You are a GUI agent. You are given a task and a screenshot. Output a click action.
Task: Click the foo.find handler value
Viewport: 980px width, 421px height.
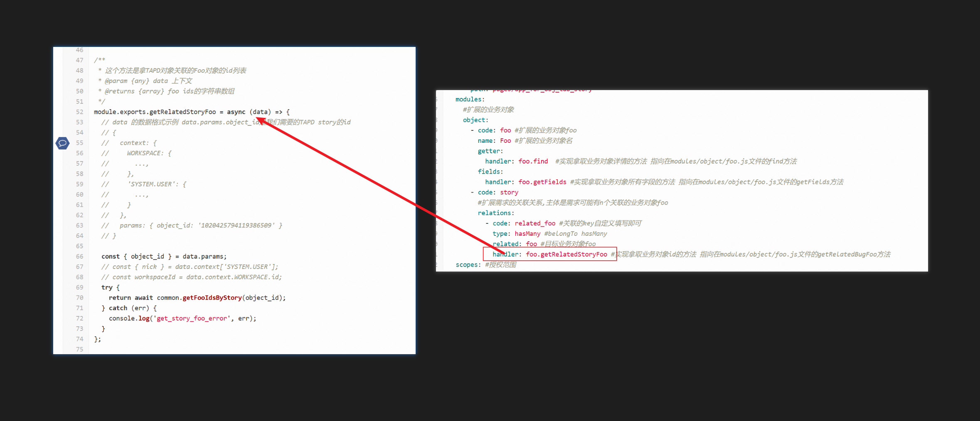click(x=533, y=161)
